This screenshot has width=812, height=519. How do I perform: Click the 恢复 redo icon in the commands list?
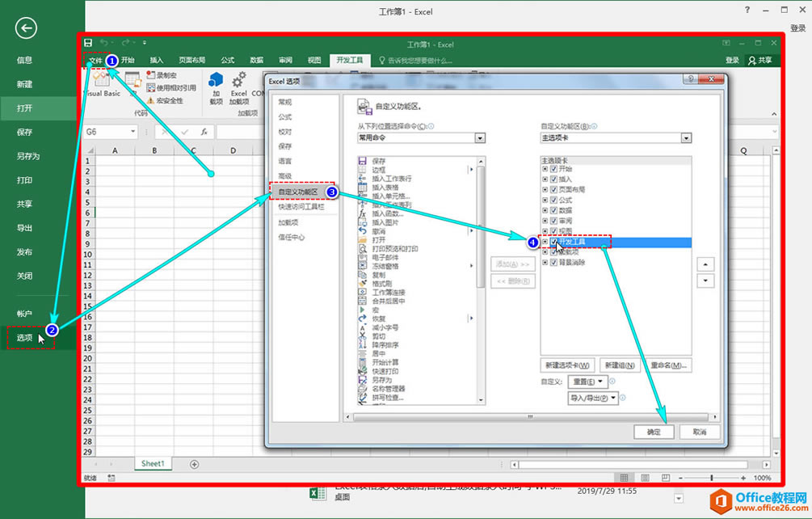click(363, 319)
